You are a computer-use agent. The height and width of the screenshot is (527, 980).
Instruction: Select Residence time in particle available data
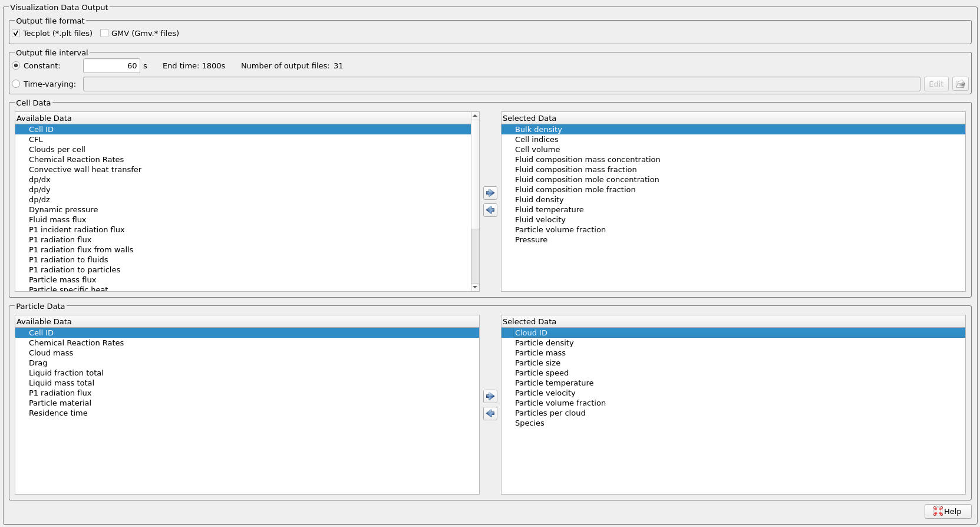(58, 413)
